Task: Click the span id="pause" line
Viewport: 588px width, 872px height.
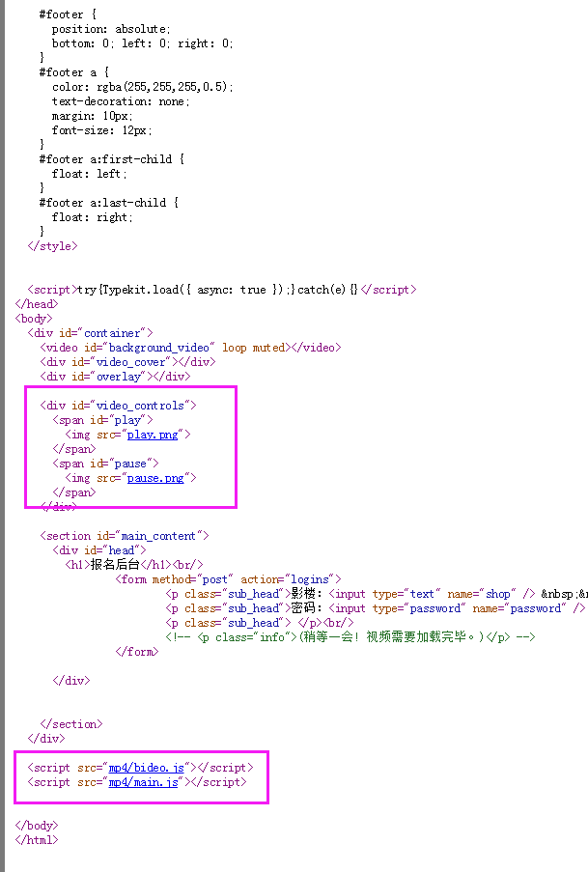Action: (105, 464)
